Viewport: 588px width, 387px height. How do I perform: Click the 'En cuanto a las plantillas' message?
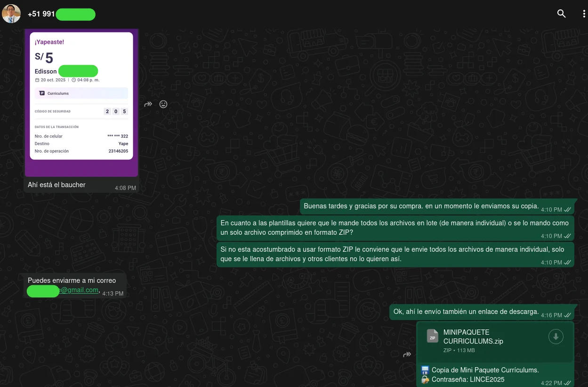[x=394, y=228]
